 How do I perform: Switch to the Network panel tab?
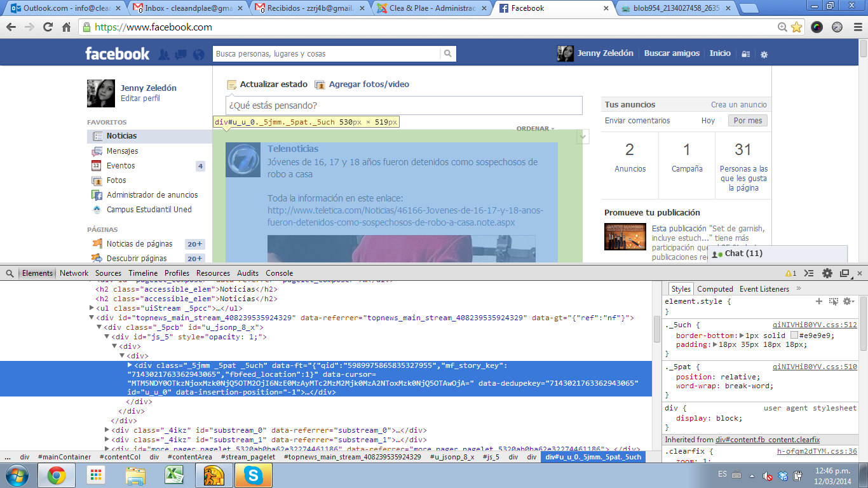(x=74, y=273)
